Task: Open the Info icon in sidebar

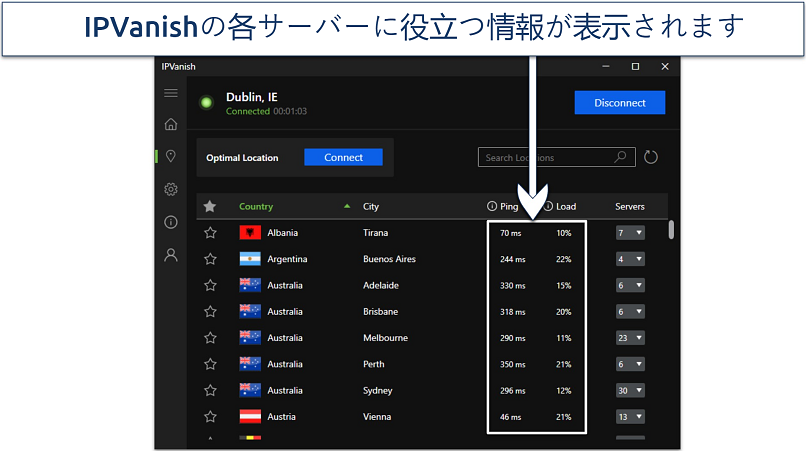Action: coord(171,222)
